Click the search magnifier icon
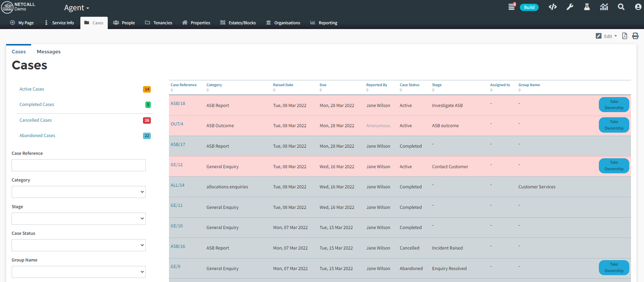The height and width of the screenshot is (282, 644). (621, 7)
